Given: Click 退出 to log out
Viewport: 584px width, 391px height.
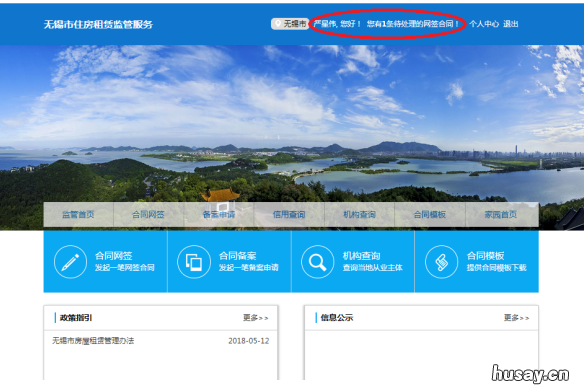Looking at the screenshot, I should (511, 24).
